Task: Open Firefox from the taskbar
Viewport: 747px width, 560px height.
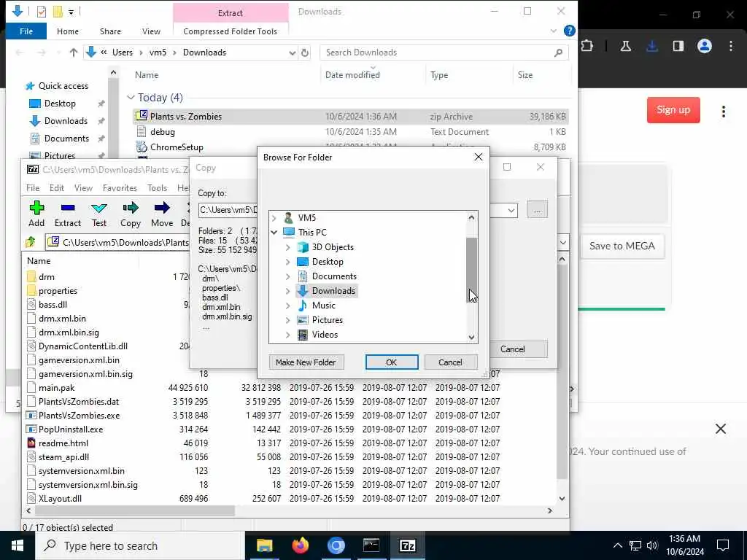Action: [300, 545]
